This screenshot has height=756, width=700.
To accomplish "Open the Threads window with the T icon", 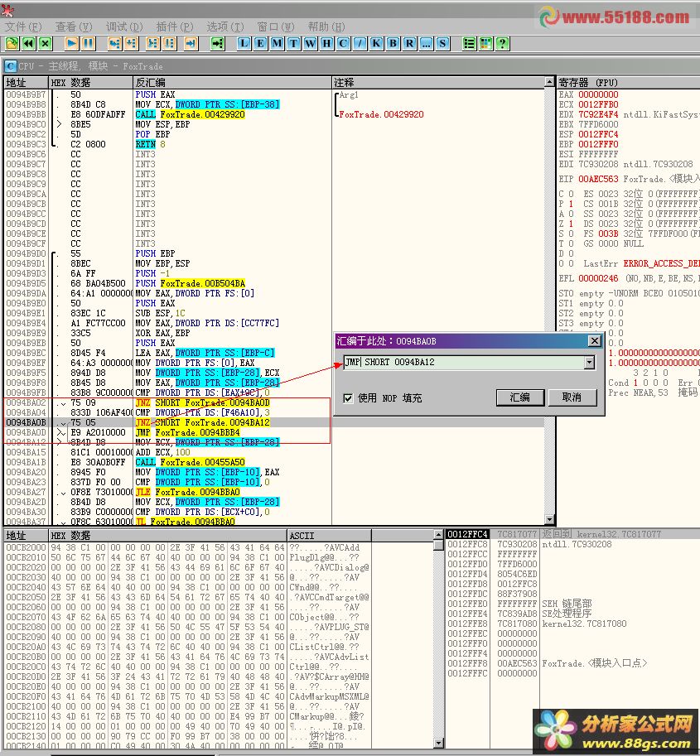I will 293,44.
